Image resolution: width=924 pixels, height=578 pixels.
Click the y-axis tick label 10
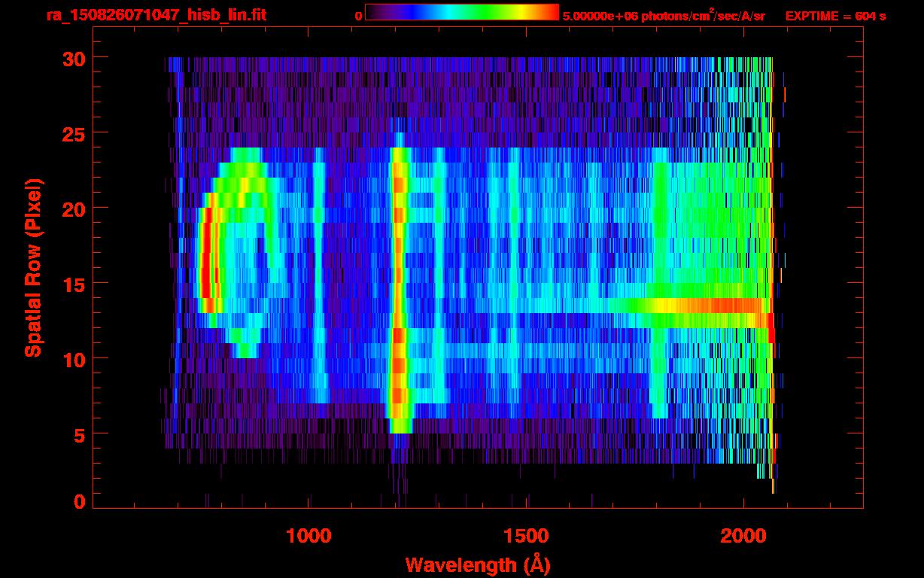73,359
